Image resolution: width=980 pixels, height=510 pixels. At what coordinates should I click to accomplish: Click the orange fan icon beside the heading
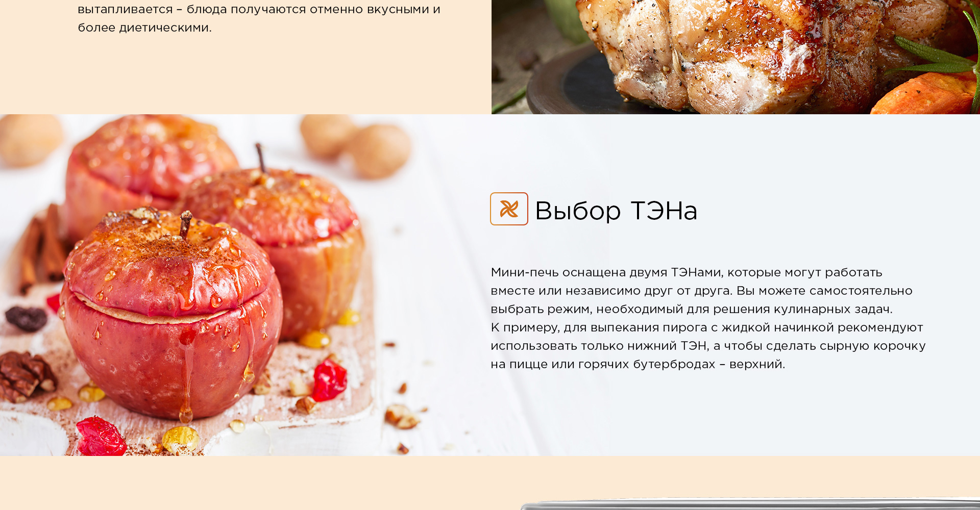pyautogui.click(x=509, y=209)
